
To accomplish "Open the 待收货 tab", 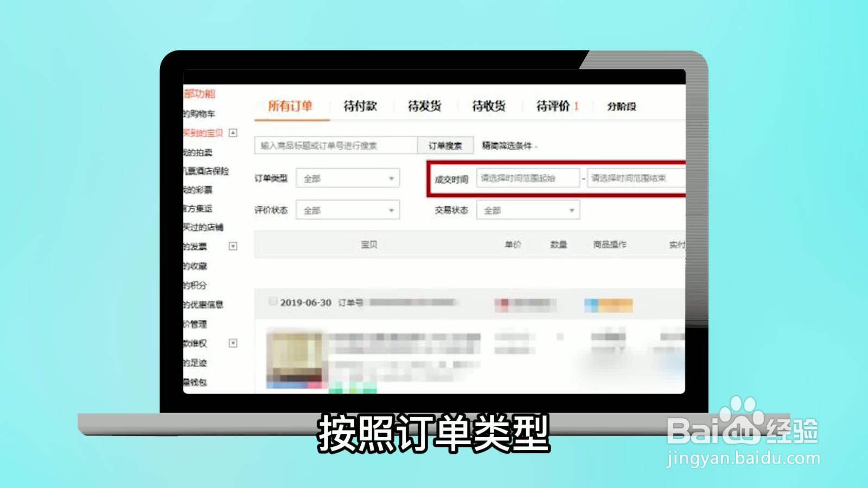I will (489, 106).
